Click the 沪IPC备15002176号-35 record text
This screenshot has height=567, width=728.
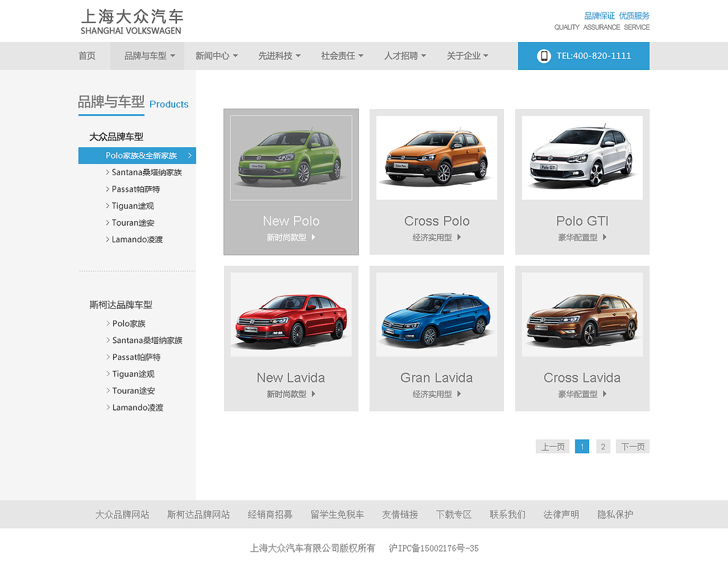point(434,548)
